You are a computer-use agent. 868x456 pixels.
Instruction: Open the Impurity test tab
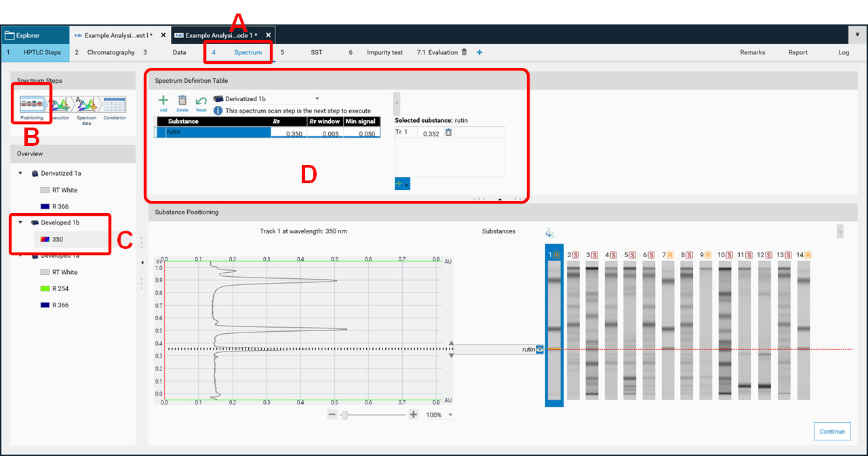pyautogui.click(x=384, y=52)
